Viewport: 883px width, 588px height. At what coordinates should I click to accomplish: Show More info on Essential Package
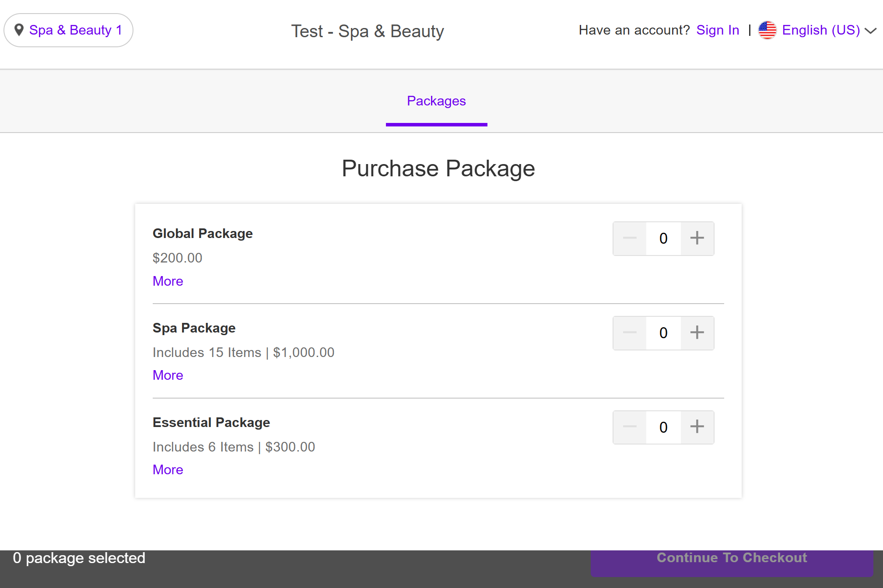click(x=168, y=469)
